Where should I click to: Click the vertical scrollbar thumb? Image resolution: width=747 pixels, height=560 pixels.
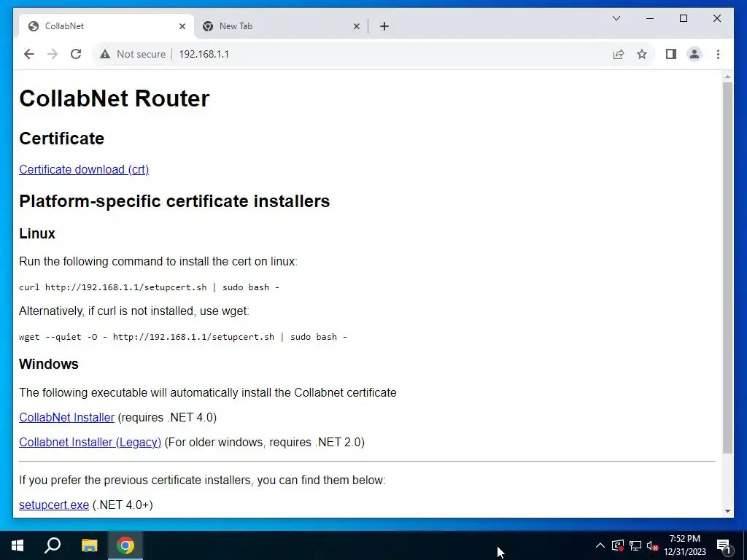coord(727,268)
